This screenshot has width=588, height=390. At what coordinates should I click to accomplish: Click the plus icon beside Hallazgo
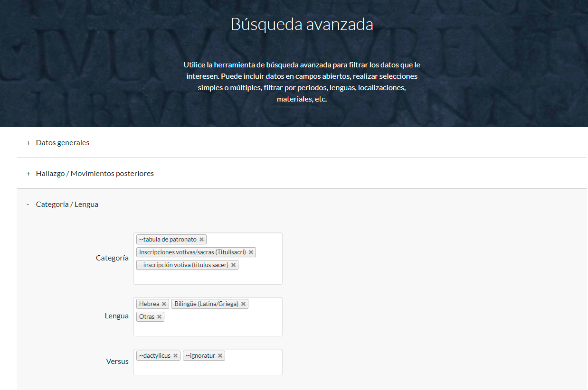[x=28, y=174]
